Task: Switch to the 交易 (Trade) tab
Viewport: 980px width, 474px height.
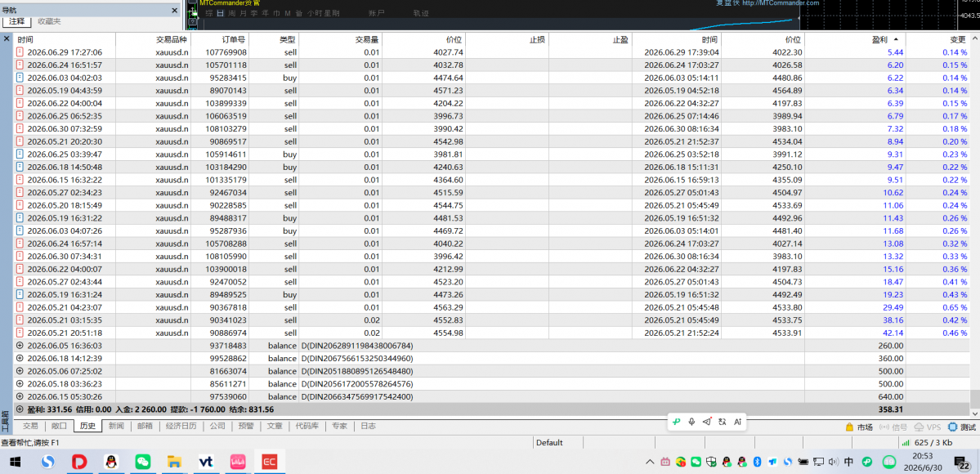Action: tap(30, 427)
